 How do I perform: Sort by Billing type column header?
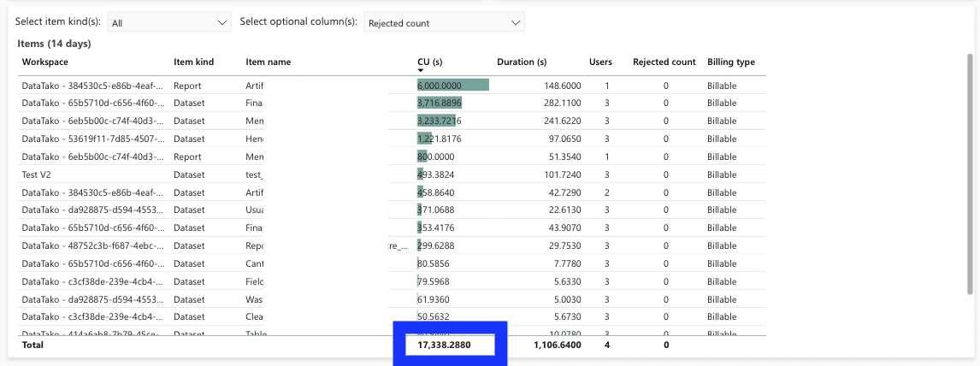pos(731,62)
